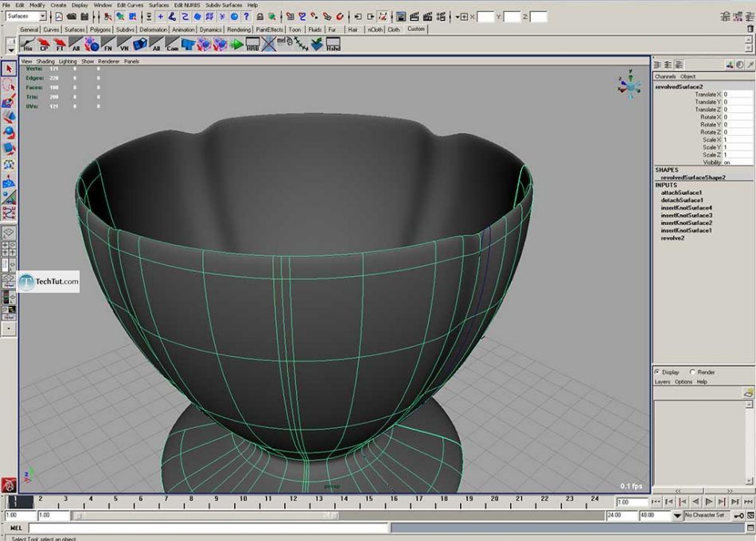Image resolution: width=756 pixels, height=541 pixels.
Task: Select the arrow Select tool in toolbox
Action: [9, 69]
